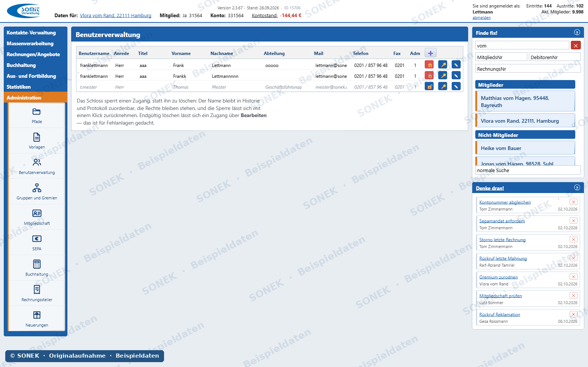Open Mitgliedschaft in the Administration submenu

(37, 217)
